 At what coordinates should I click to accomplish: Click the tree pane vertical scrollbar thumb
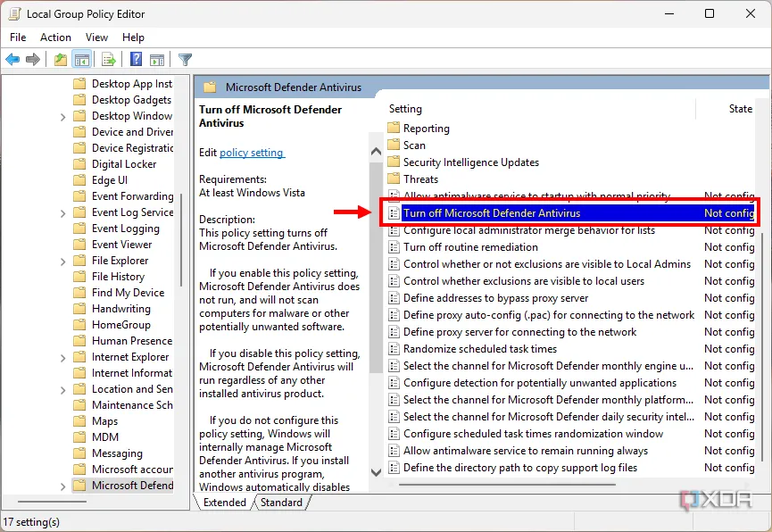[181, 240]
